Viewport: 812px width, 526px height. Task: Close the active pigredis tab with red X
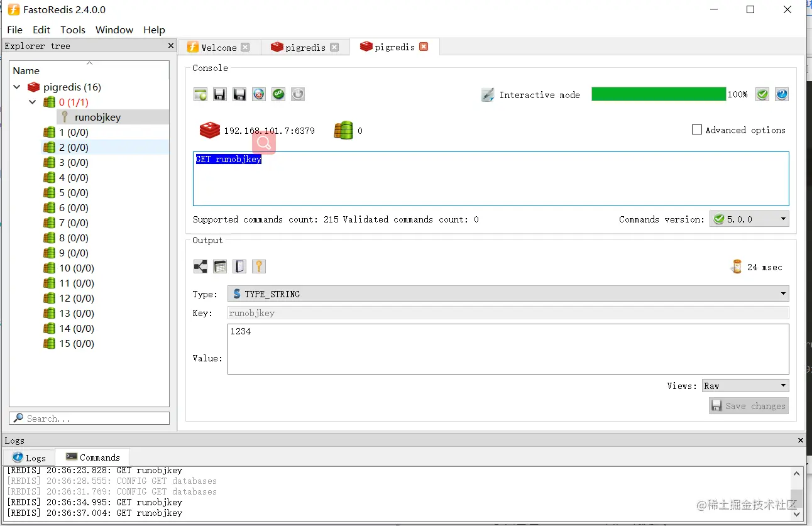424,47
